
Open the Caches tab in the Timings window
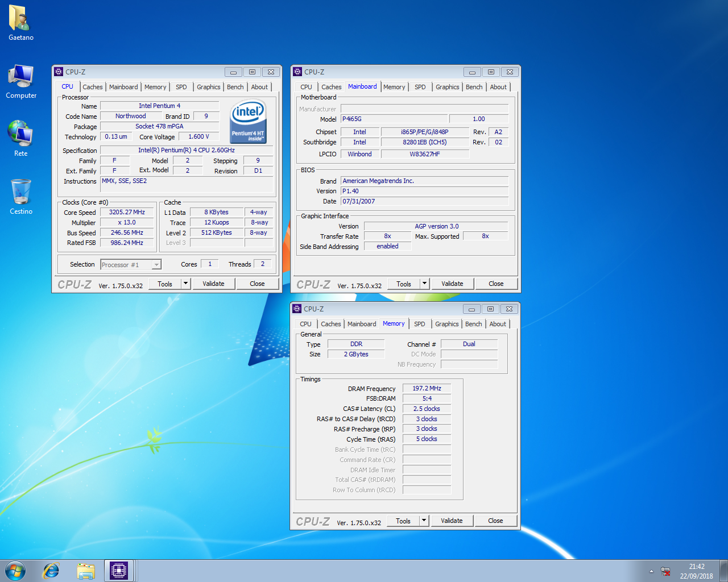[331, 324]
